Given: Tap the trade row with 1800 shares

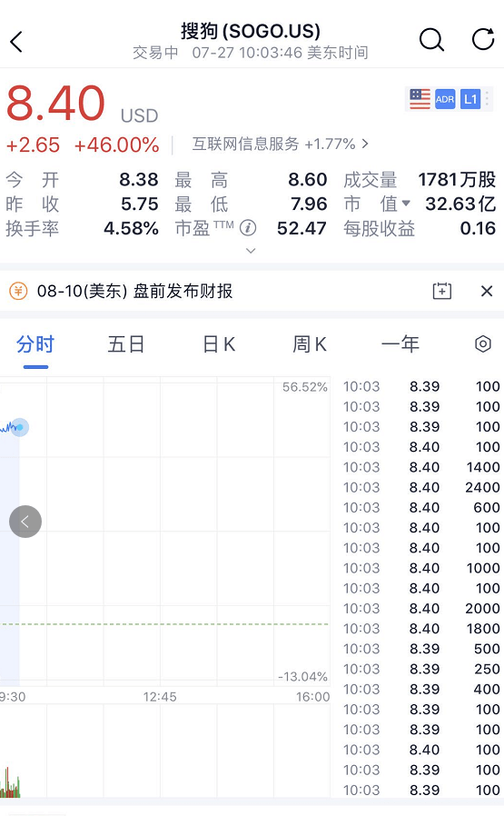Looking at the screenshot, I should [x=421, y=629].
